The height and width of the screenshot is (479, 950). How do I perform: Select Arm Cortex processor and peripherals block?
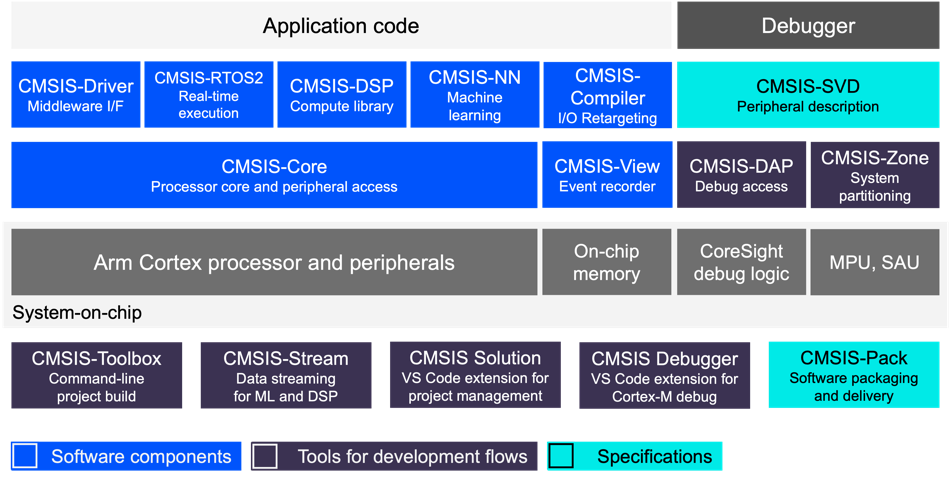(274, 263)
